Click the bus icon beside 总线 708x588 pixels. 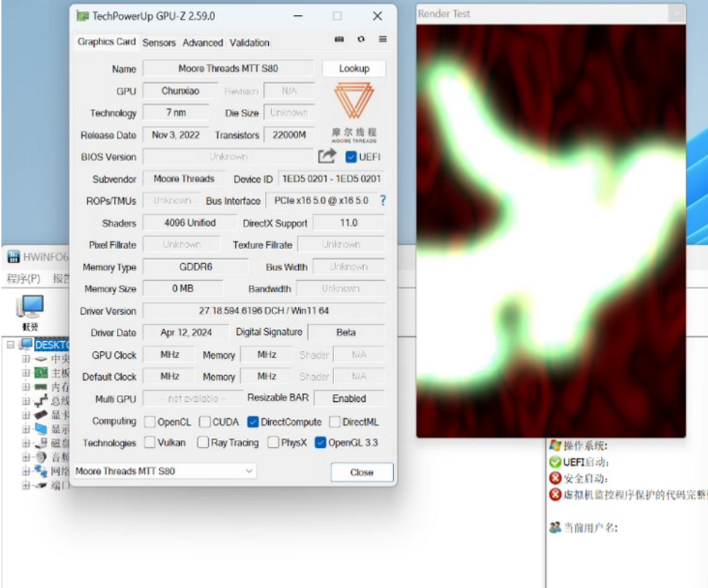(x=41, y=400)
